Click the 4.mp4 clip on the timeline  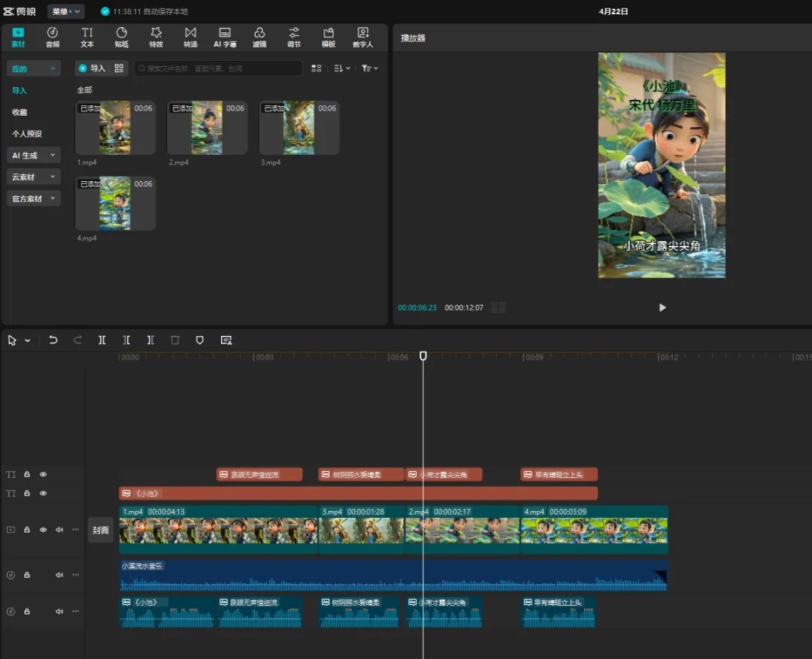tap(594, 530)
